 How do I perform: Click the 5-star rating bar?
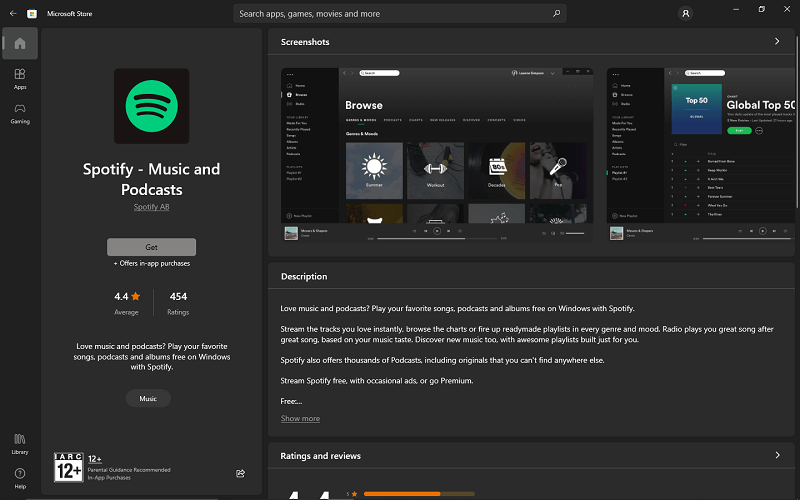[x=419, y=494]
